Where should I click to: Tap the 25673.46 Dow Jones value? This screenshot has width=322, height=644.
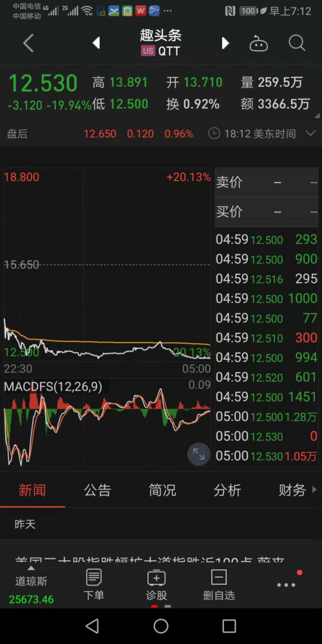(31, 600)
